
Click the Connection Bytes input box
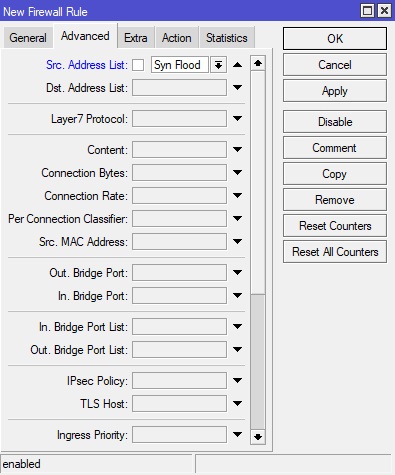[179, 173]
